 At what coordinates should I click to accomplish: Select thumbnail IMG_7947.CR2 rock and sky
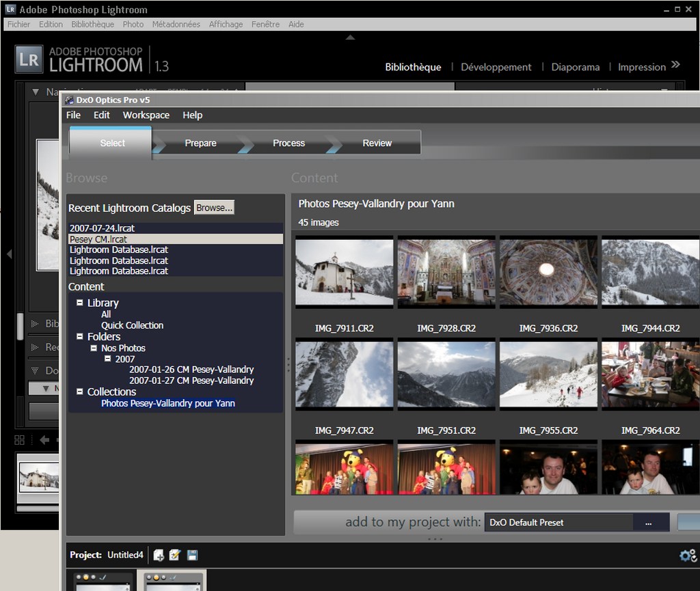point(345,374)
